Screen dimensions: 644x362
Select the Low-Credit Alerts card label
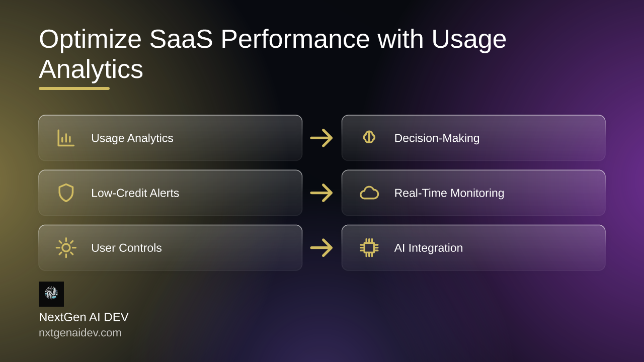pos(135,193)
